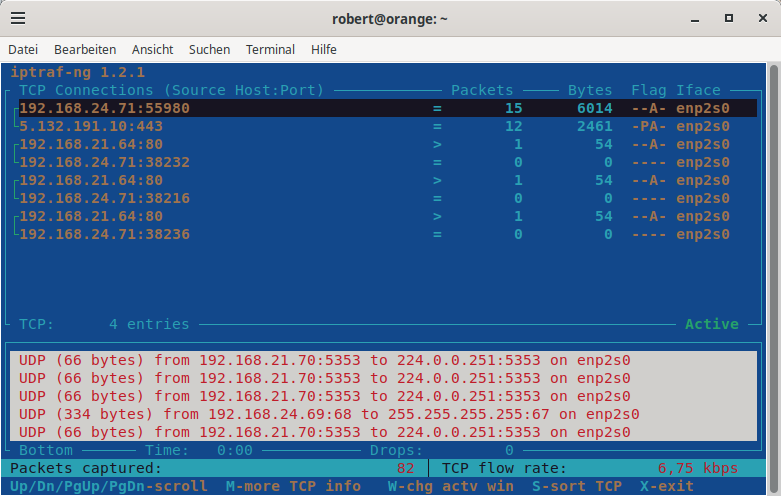Image resolution: width=781 pixels, height=496 pixels.
Task: Open the Suchen menu
Action: pyautogui.click(x=209, y=49)
